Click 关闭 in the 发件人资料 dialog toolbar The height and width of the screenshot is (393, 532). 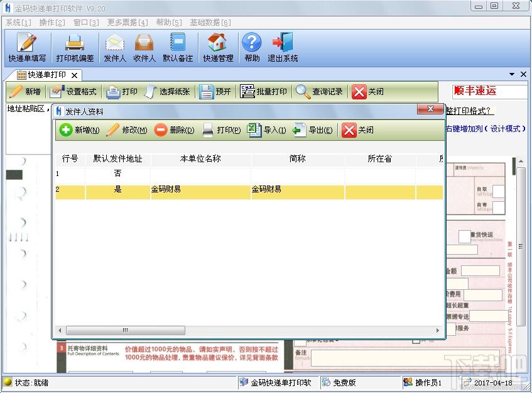click(357, 130)
